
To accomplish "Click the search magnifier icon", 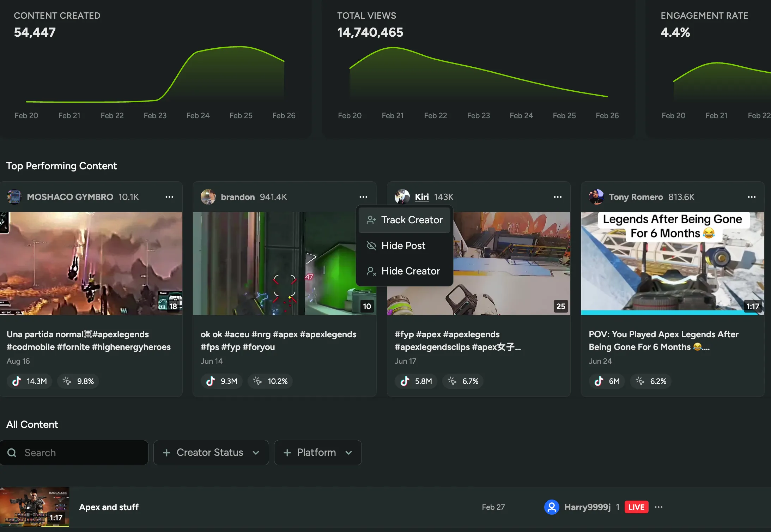I will pos(12,452).
